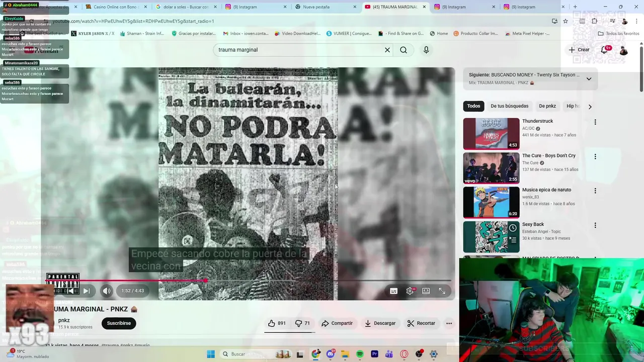Skip to the next video in player

[86, 291]
